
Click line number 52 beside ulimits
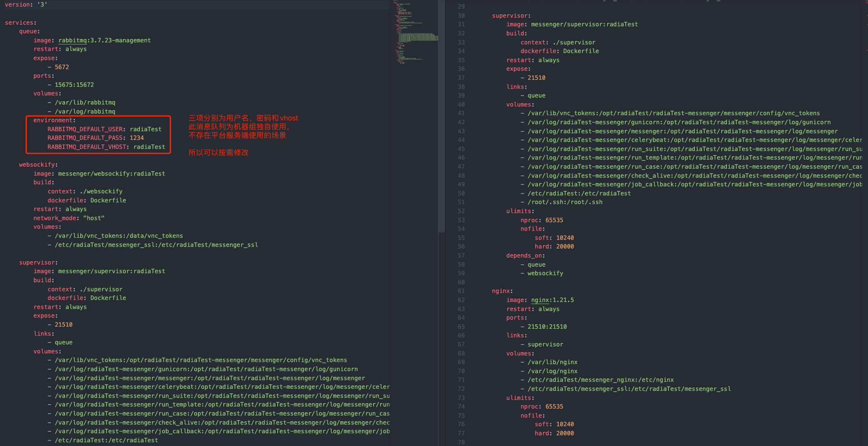(461, 211)
